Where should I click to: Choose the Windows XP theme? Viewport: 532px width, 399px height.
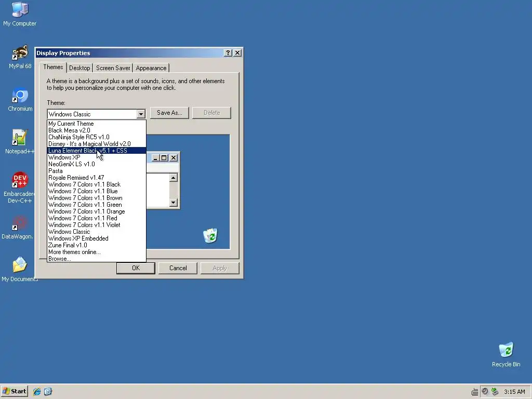tap(96, 157)
